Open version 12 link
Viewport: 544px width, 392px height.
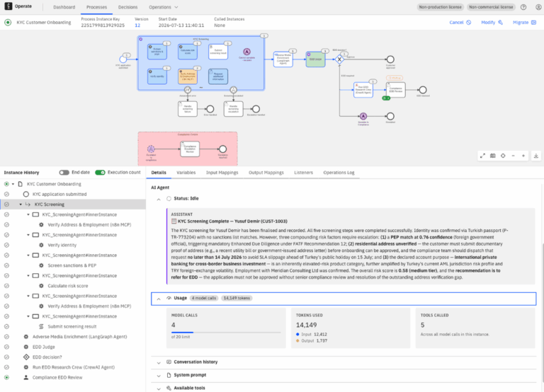pos(137,25)
